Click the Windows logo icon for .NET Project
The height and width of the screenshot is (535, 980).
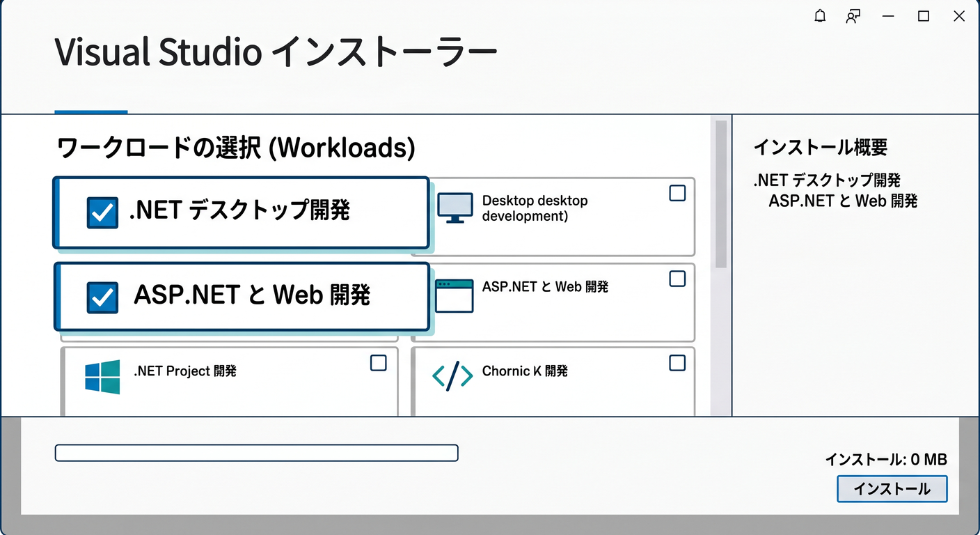coord(102,377)
